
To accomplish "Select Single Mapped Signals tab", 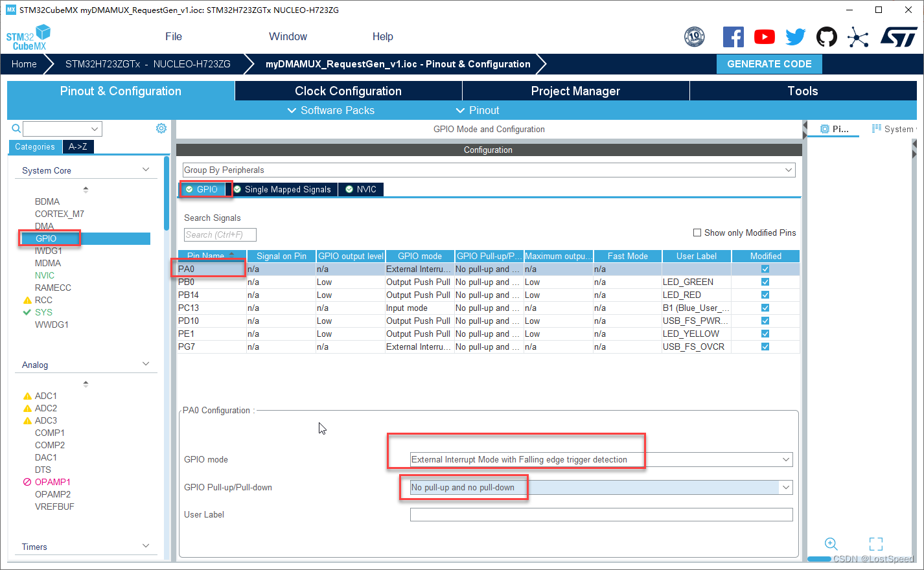I will point(284,189).
